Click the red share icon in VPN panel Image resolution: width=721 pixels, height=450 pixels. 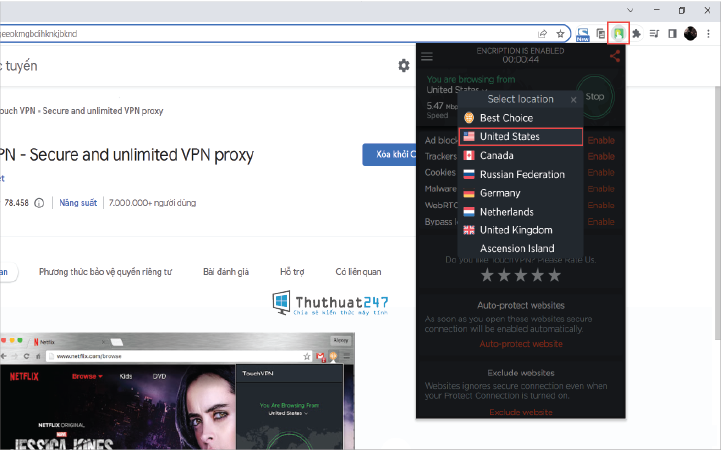click(615, 57)
